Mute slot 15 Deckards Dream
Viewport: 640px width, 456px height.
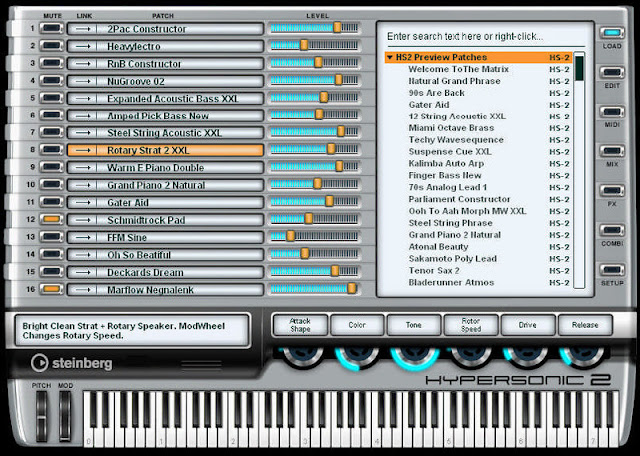(51, 272)
